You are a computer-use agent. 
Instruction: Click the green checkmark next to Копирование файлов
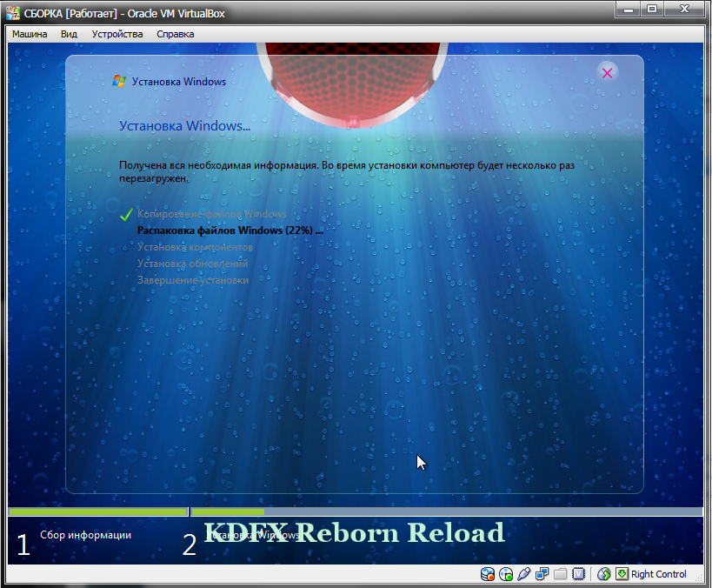(126, 215)
